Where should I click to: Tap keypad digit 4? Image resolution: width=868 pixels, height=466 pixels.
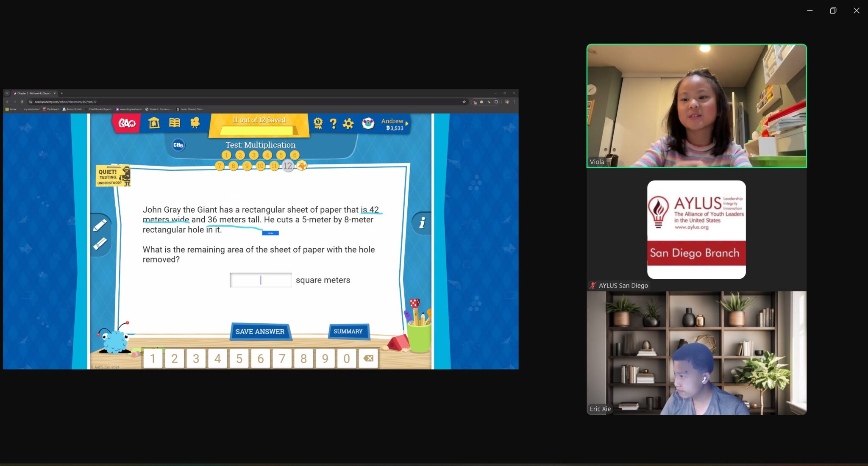click(x=217, y=359)
